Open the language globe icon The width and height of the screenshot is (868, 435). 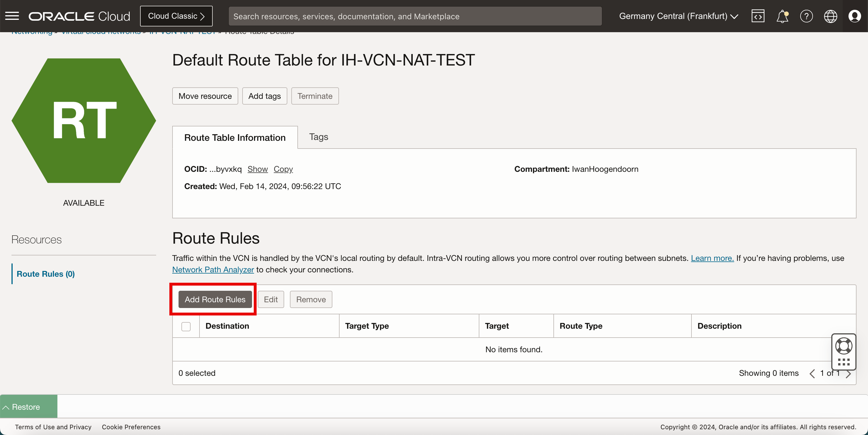(830, 16)
